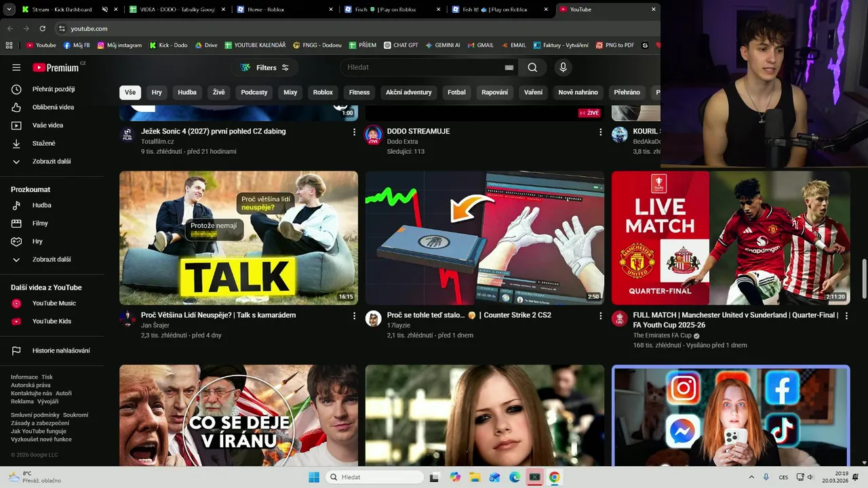The image size is (868, 488).
Task: Select the Roblox filter chip
Action: 323,92
